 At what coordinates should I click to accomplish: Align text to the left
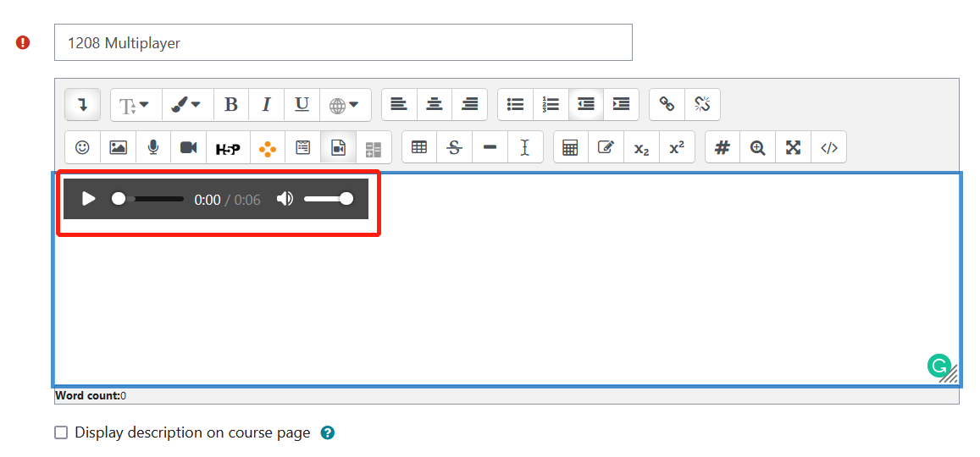click(399, 105)
